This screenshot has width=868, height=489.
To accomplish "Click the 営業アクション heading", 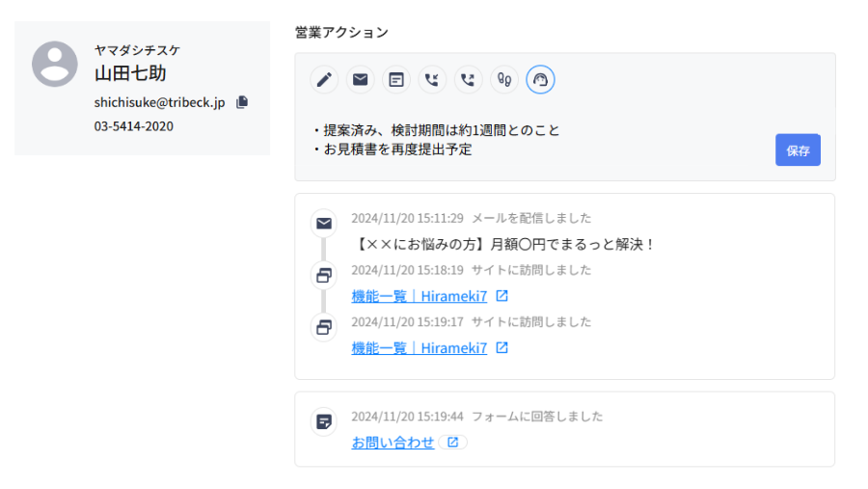I will click(341, 33).
